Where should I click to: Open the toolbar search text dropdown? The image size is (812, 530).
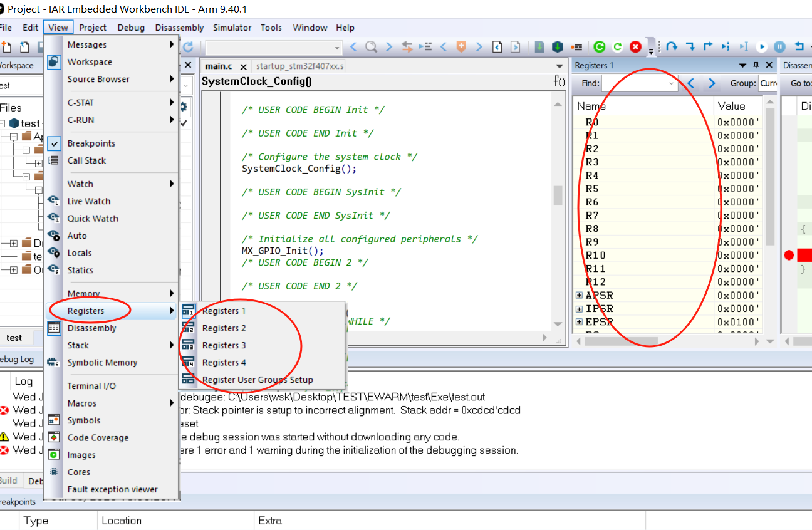(x=337, y=48)
